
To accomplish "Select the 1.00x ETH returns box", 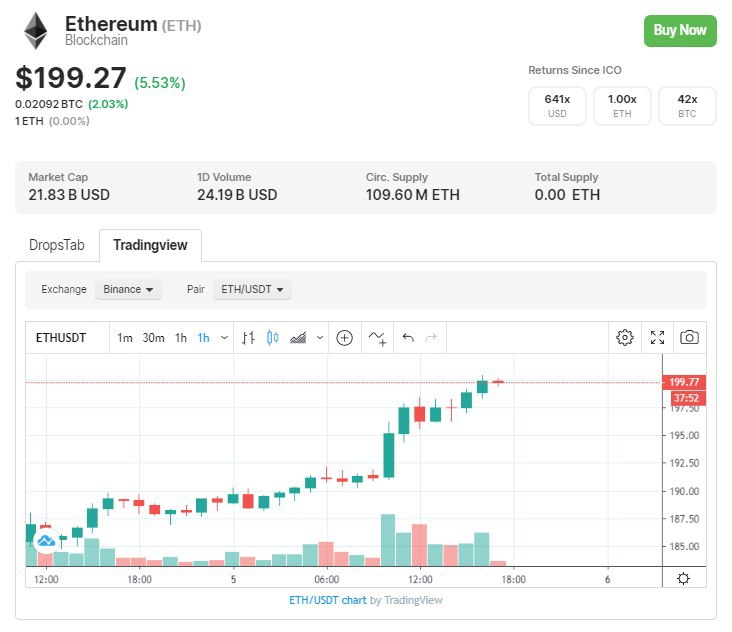I will (622, 106).
